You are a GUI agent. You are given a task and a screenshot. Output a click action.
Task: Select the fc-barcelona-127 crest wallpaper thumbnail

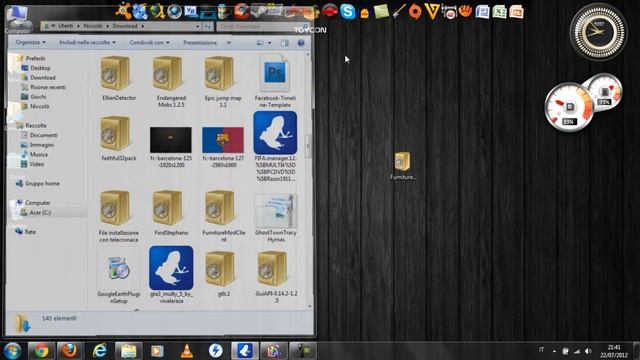[223, 147]
